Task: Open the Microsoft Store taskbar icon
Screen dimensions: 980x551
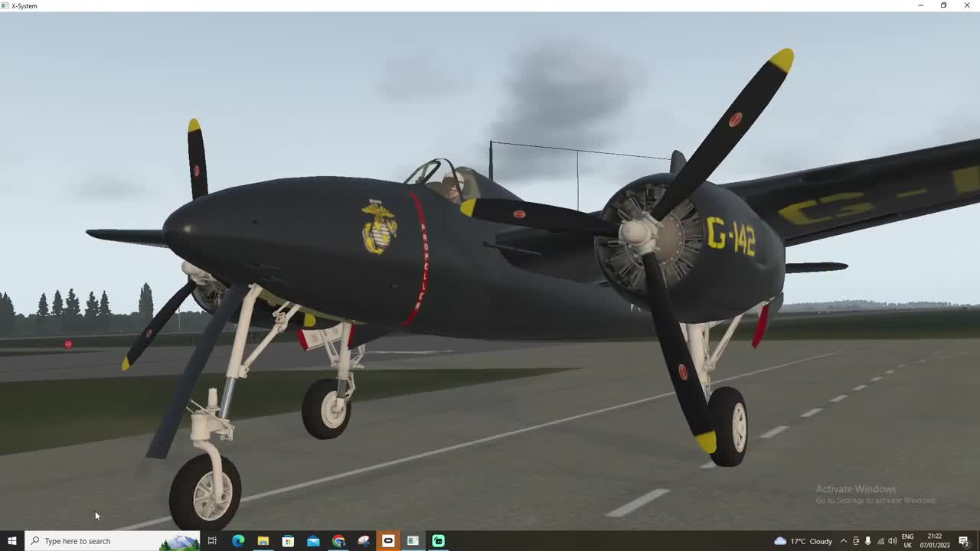Action: [288, 541]
